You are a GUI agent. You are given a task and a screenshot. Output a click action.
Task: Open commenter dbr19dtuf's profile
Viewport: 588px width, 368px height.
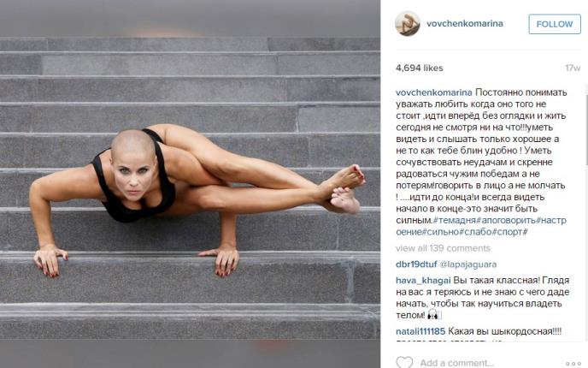(416, 264)
